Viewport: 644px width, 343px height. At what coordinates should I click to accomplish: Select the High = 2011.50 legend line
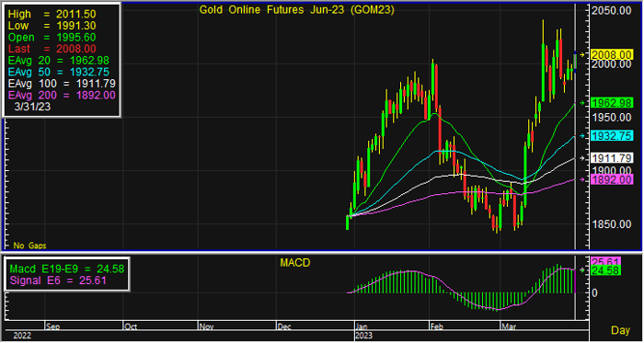point(52,14)
